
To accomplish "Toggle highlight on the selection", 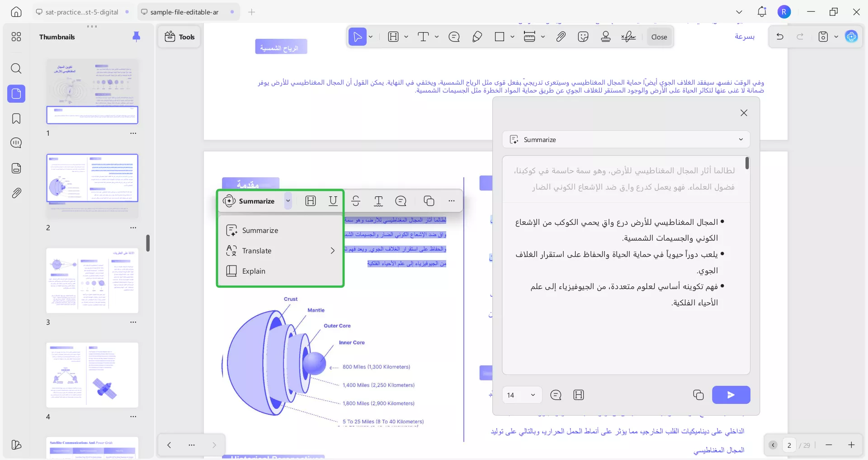I will click(311, 201).
